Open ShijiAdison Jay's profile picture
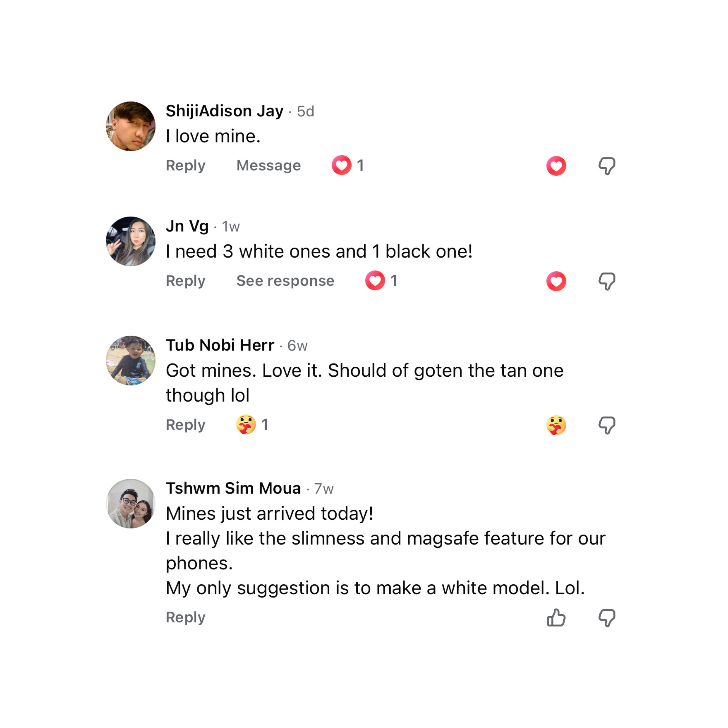The width and height of the screenshot is (728, 728). tap(130, 126)
